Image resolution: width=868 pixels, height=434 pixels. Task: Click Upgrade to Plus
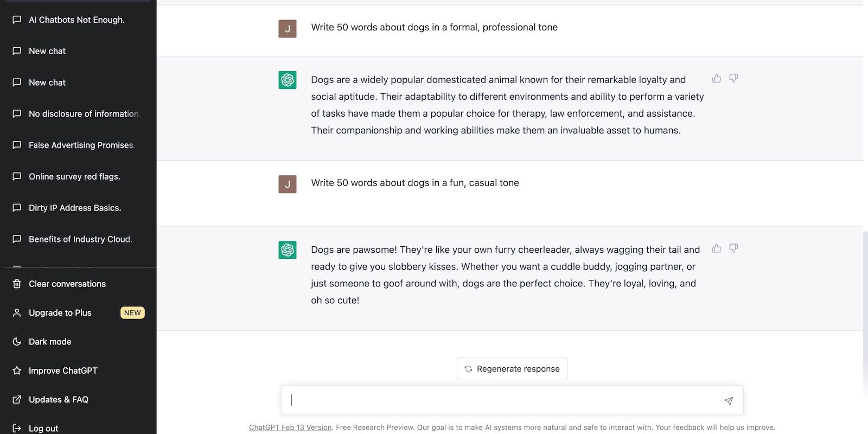(x=60, y=313)
